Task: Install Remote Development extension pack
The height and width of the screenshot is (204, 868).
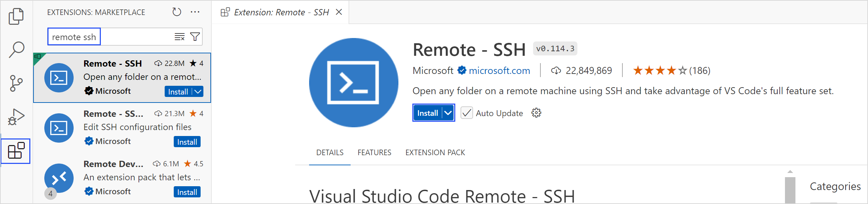Action: pos(187,192)
